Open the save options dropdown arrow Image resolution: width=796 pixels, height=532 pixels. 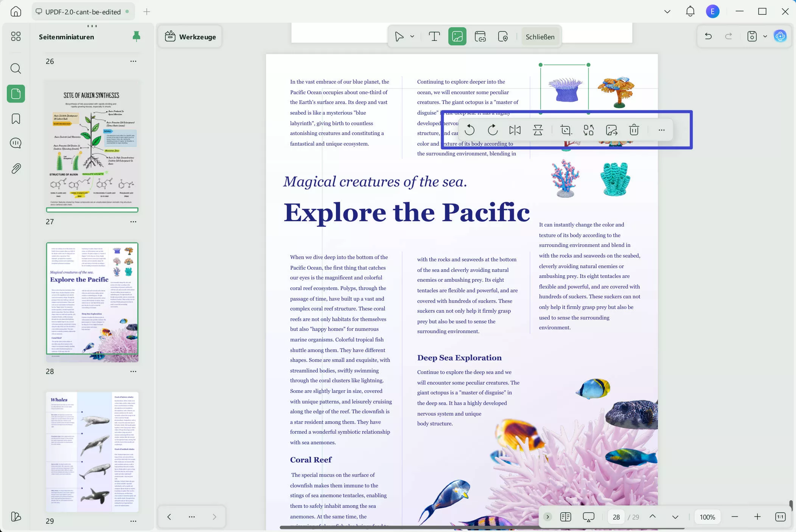tap(765, 36)
